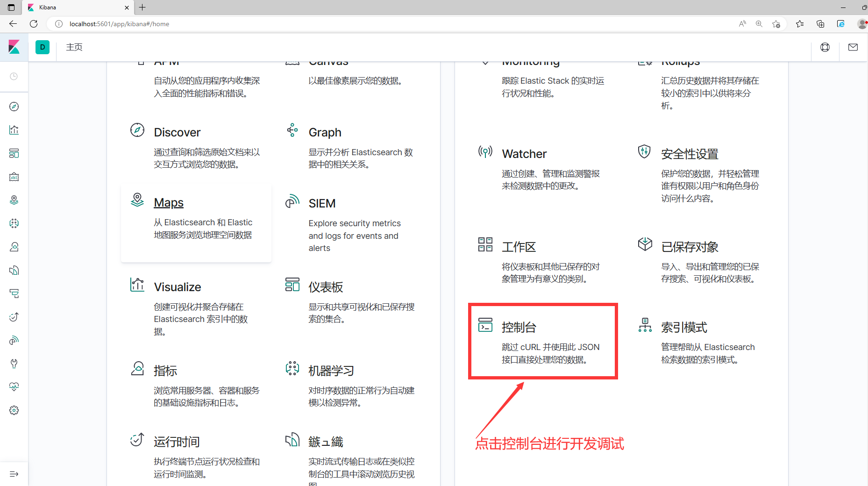This screenshot has width=868, height=486.
Task: Open Management from the sidebar gear icon
Action: [x=14, y=410]
